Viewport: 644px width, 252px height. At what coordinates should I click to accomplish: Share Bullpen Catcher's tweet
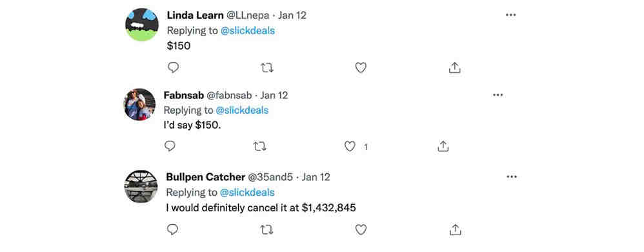coord(454,230)
